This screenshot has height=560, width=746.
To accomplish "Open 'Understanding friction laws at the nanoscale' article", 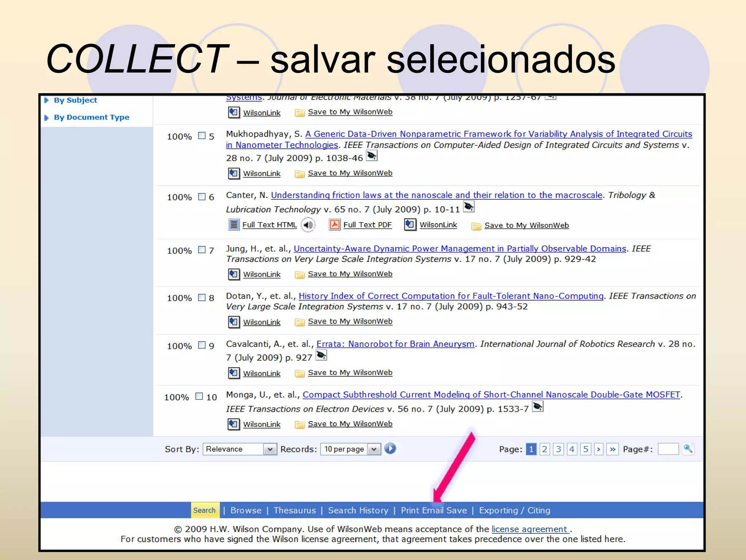I will (436, 195).
